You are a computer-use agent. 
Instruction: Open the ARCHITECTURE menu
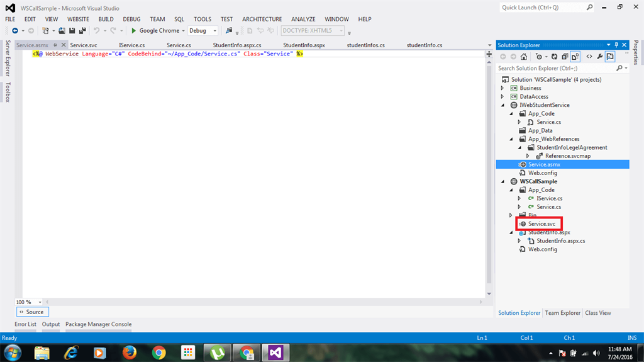pos(262,19)
